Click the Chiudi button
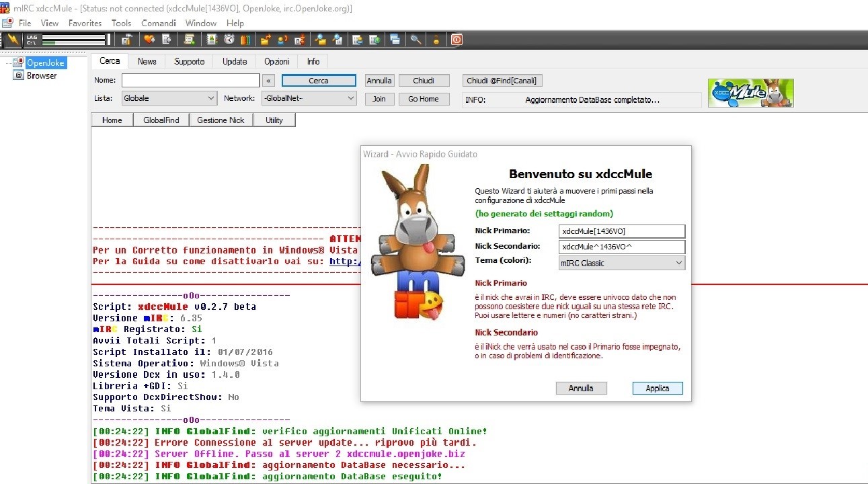This screenshot has width=868, height=484. [424, 81]
